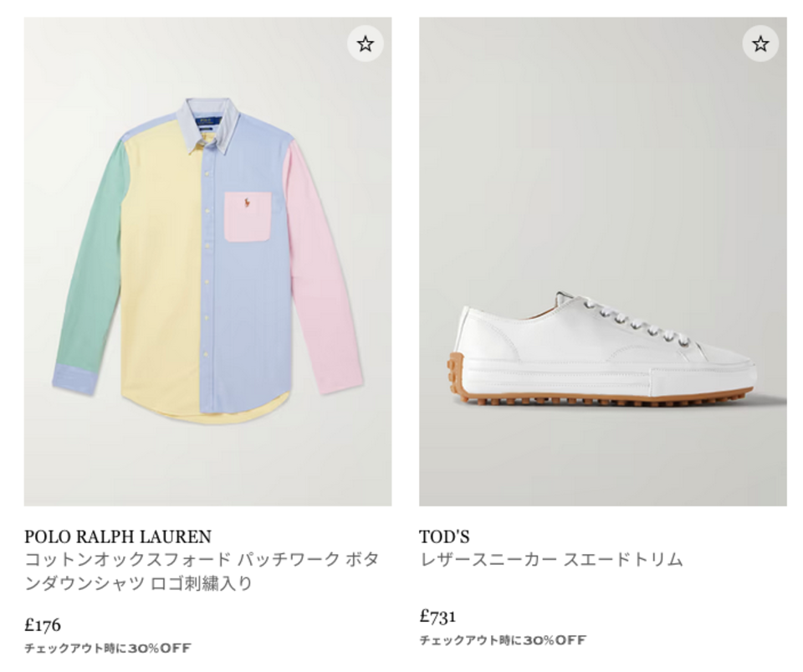Image resolution: width=803 pixels, height=672 pixels.
Task: Click 30%OFF checkout note under shirt
Action: [x=108, y=648]
